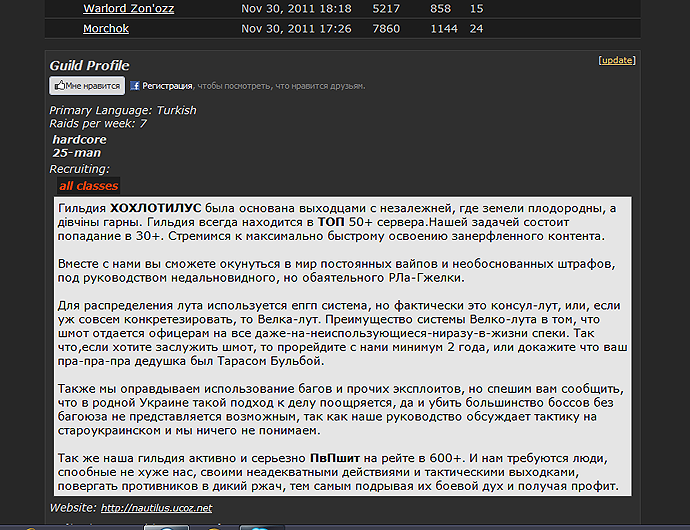Click the Facebook 'Мне нравится' like button

pyautogui.click(x=87, y=86)
